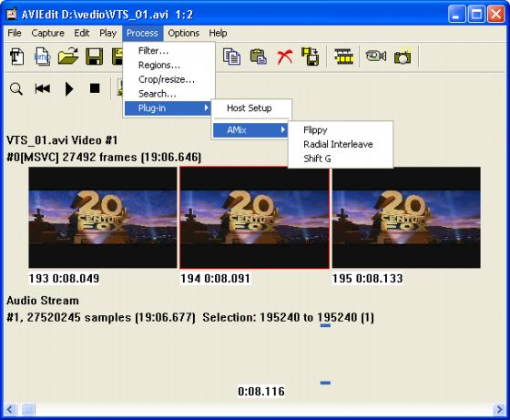Image resolution: width=510 pixels, height=420 pixels.
Task: Click the Audio Stream heading
Action: tap(43, 301)
